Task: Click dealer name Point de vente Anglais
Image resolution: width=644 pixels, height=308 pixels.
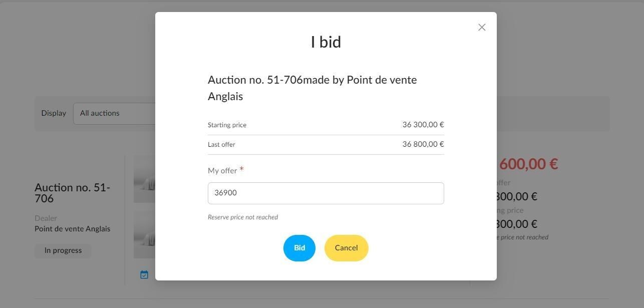Action: coord(73,229)
